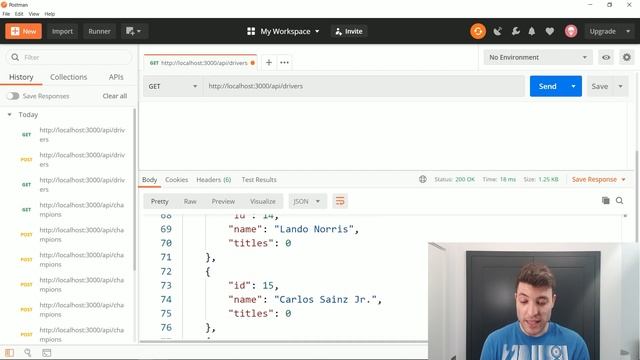This screenshot has width=640, height=360.
Task: Open the File menu
Action: [6, 14]
